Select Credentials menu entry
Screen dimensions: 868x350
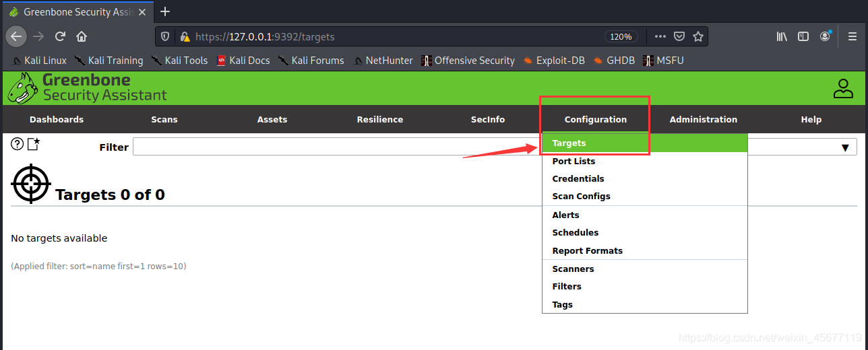coord(645,178)
